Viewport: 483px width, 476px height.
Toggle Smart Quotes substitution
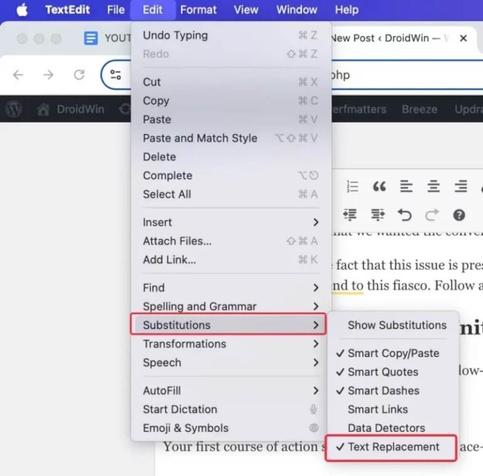coord(393,372)
